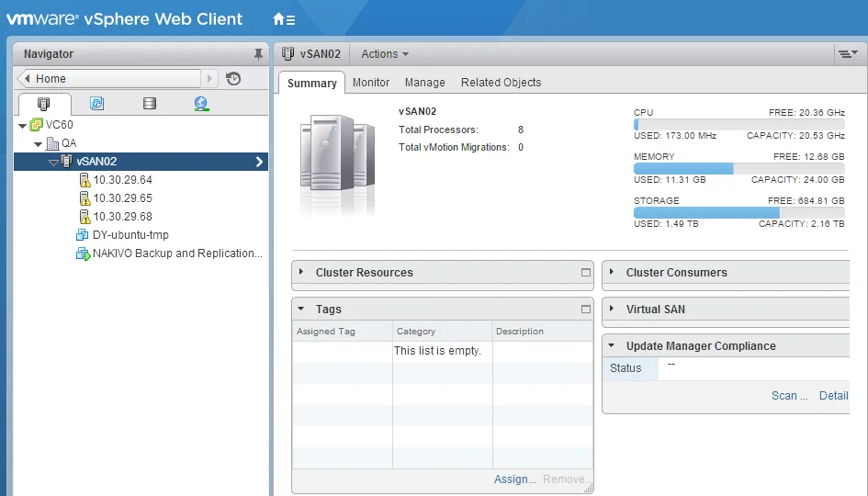Switch to VMs and Templates view tab
This screenshot has width=868, height=496.
point(96,104)
